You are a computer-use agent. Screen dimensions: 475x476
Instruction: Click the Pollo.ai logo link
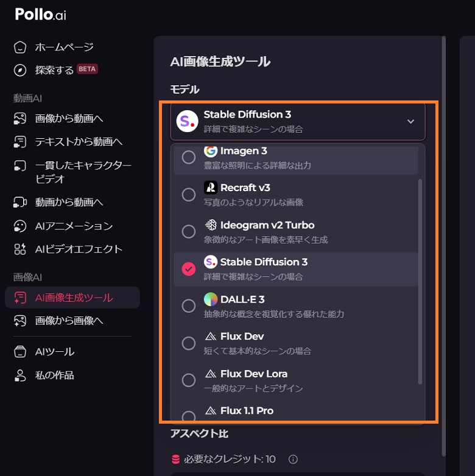[40, 14]
